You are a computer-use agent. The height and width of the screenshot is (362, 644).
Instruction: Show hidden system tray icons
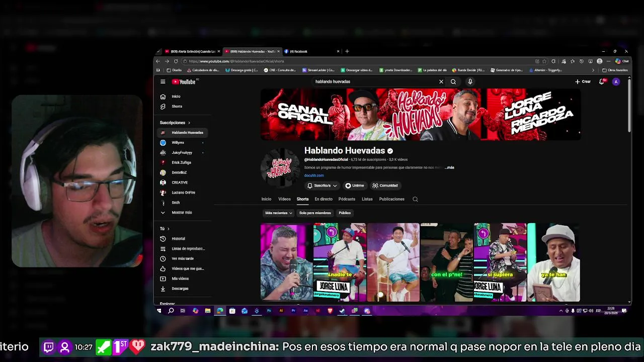pos(561,311)
